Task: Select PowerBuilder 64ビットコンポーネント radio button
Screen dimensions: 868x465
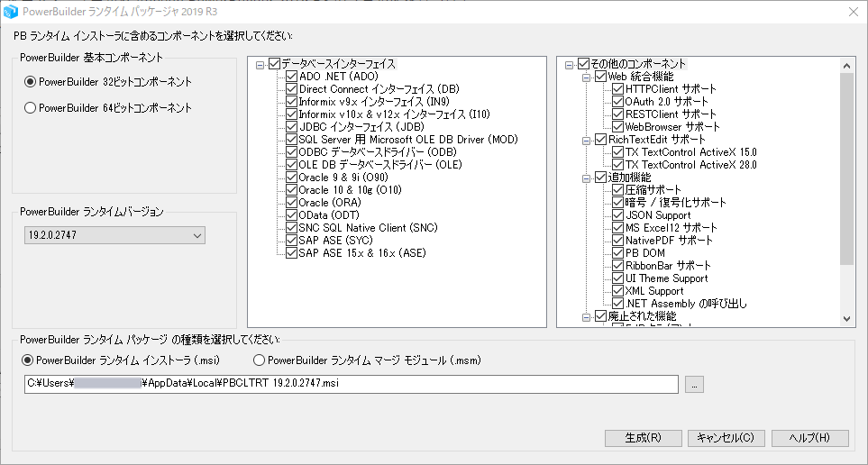Action: (x=31, y=108)
